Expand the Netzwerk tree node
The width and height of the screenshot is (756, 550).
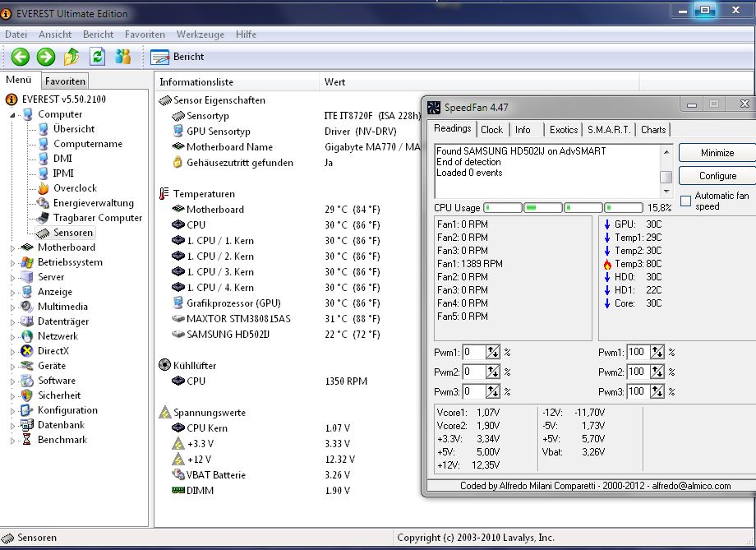[12, 337]
